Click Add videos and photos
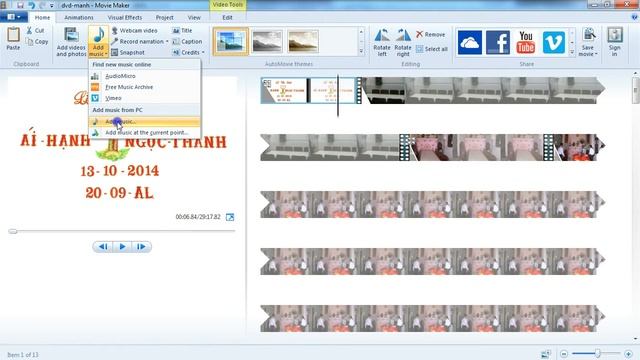 [71, 42]
